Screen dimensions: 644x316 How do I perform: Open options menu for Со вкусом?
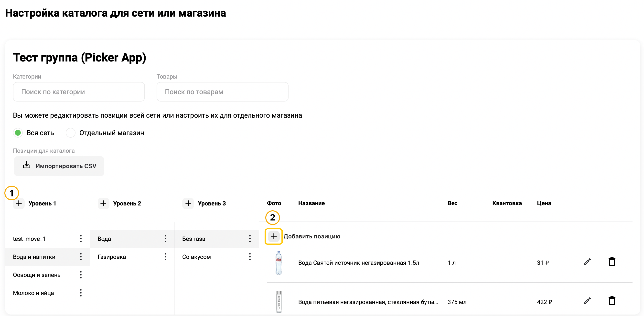(250, 257)
